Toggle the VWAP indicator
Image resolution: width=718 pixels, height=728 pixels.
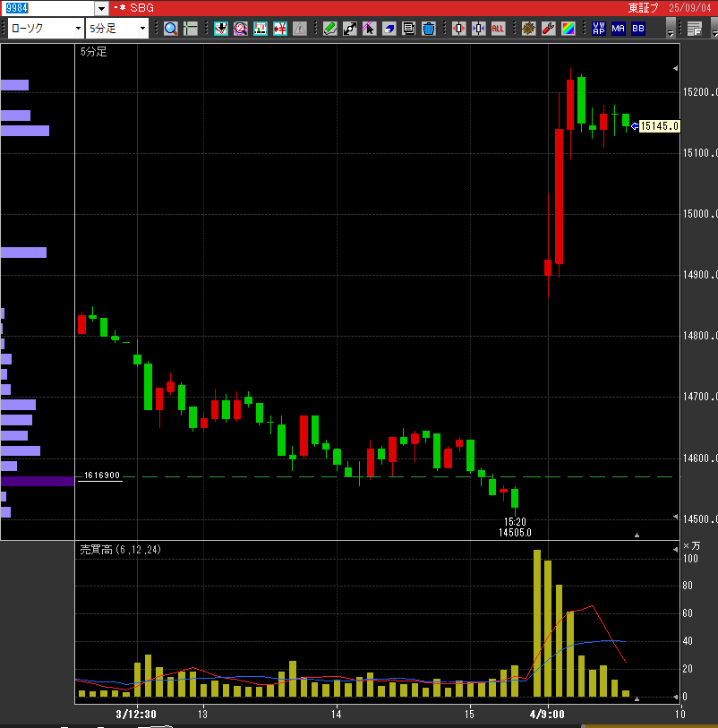click(599, 29)
